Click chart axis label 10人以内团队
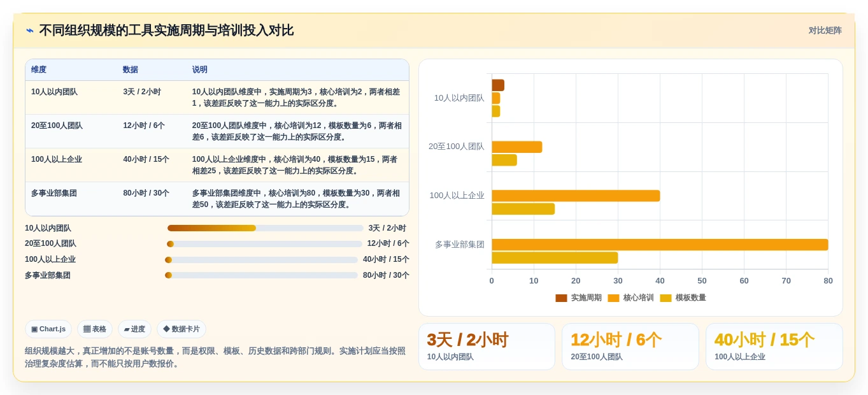 [459, 98]
